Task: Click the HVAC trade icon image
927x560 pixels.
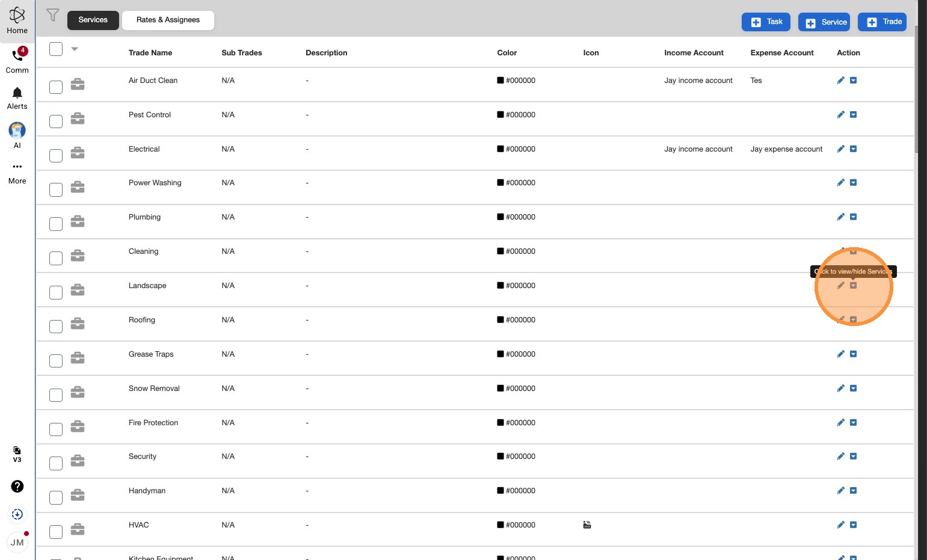Action: [587, 525]
